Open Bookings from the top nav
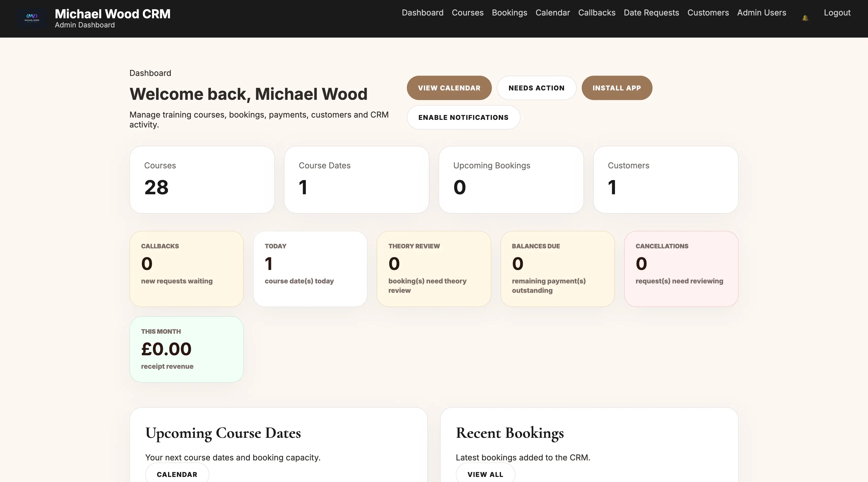 (x=509, y=13)
